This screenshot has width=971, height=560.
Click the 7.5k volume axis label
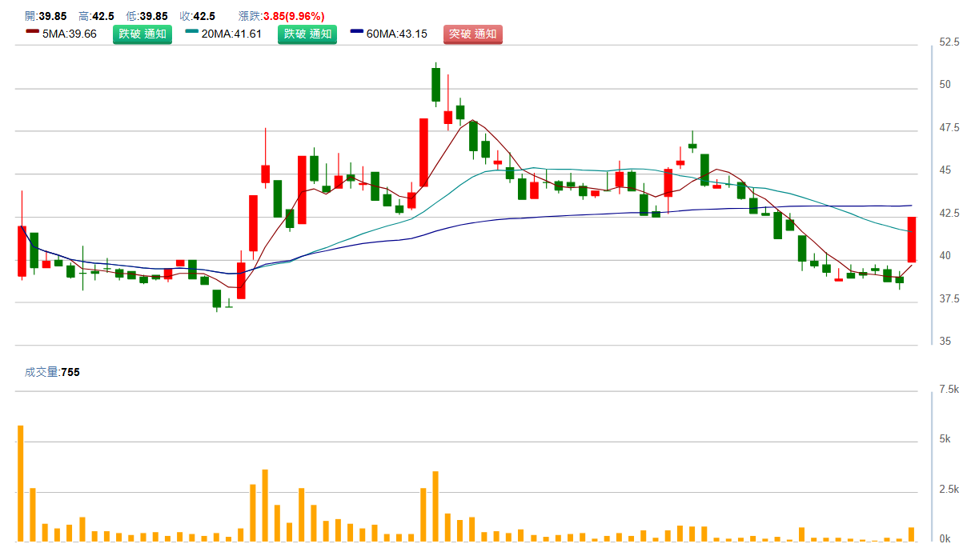pos(949,390)
